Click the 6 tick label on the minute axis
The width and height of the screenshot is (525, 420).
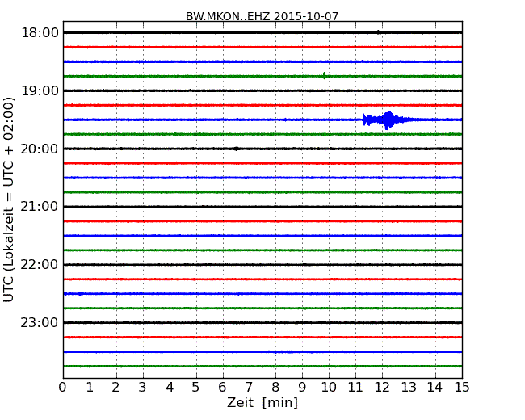coord(222,388)
